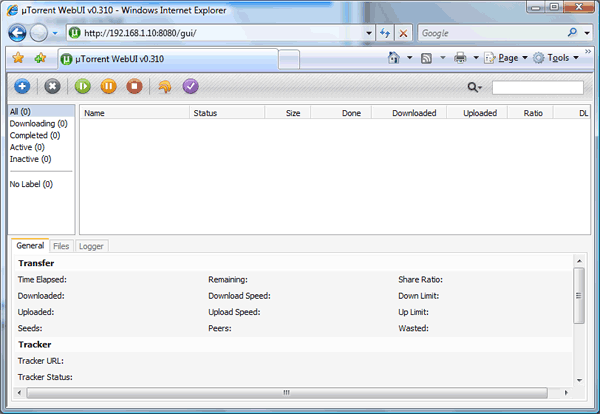
Task: Open the WebUI search magnifier dropdown
Action: point(474,88)
